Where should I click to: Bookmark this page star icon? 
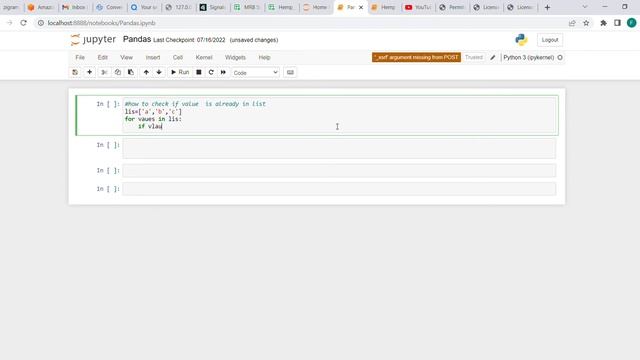(x=586, y=23)
